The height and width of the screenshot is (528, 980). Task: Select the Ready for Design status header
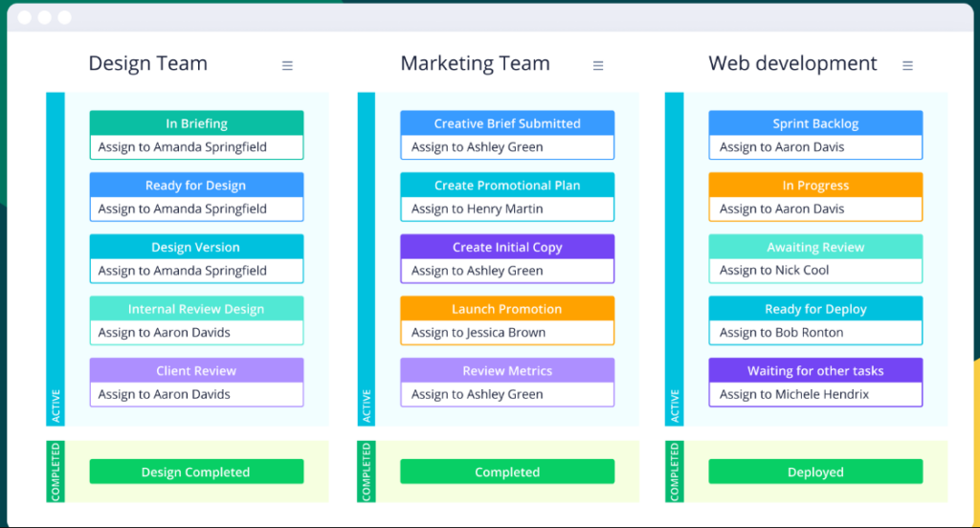click(196, 185)
